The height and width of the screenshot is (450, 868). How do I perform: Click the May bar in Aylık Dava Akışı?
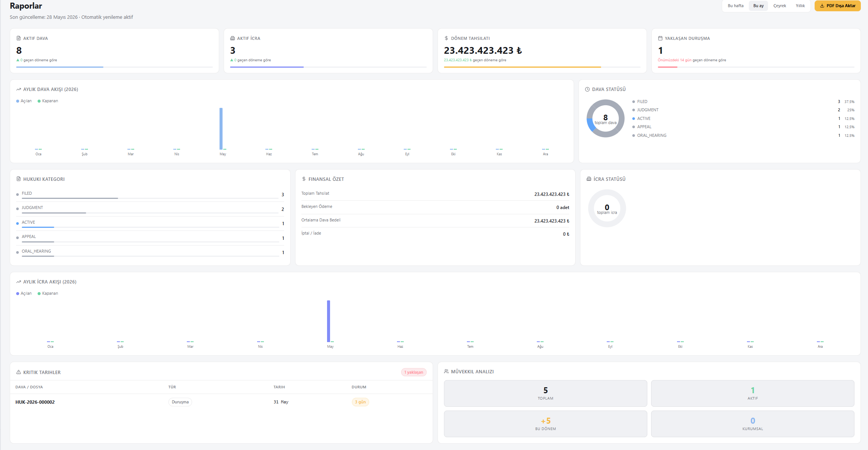click(221, 129)
